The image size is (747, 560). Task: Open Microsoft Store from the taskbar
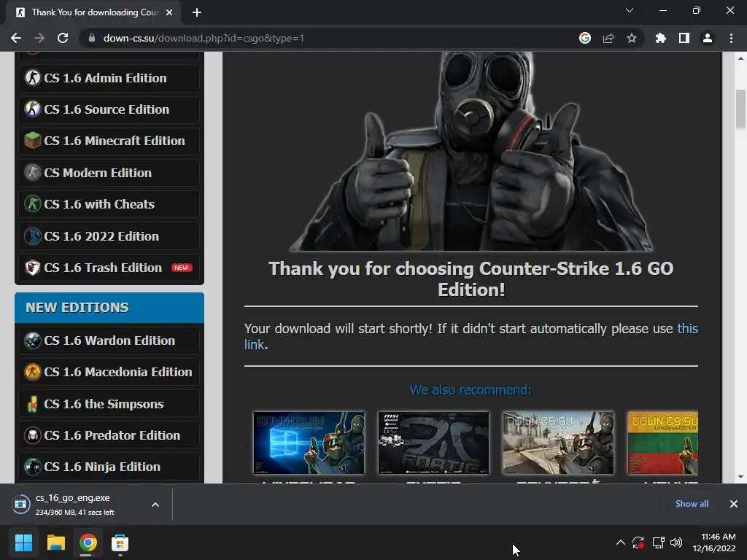pos(120,542)
